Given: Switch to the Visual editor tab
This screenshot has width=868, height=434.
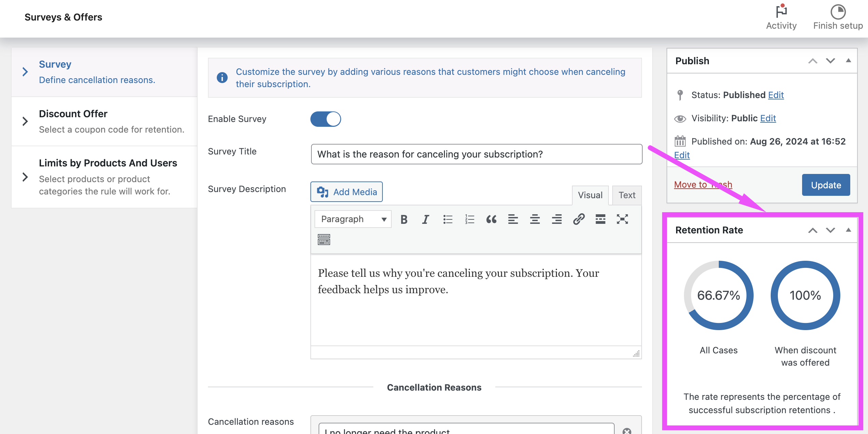Looking at the screenshot, I should (x=590, y=195).
